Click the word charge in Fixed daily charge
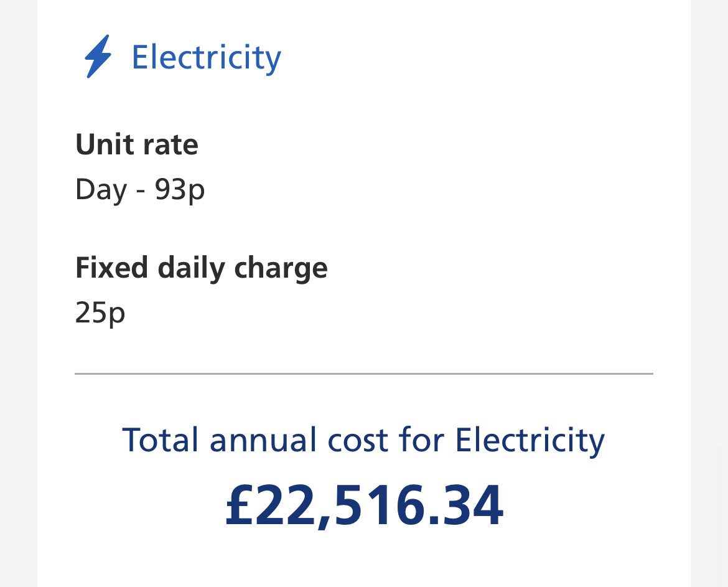Viewport: 728px width, 587px height. click(x=281, y=270)
